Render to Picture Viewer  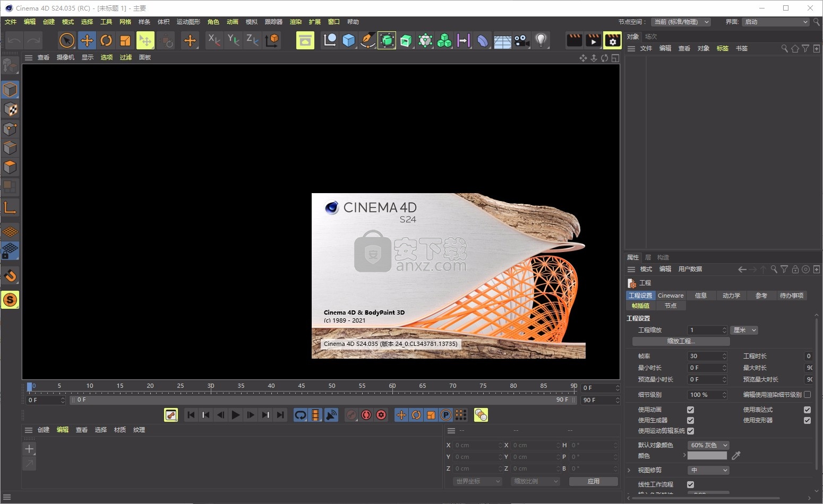tap(594, 40)
